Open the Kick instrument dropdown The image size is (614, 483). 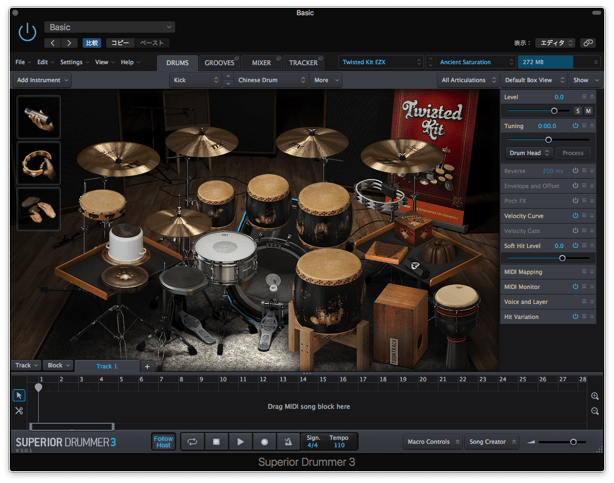point(195,80)
